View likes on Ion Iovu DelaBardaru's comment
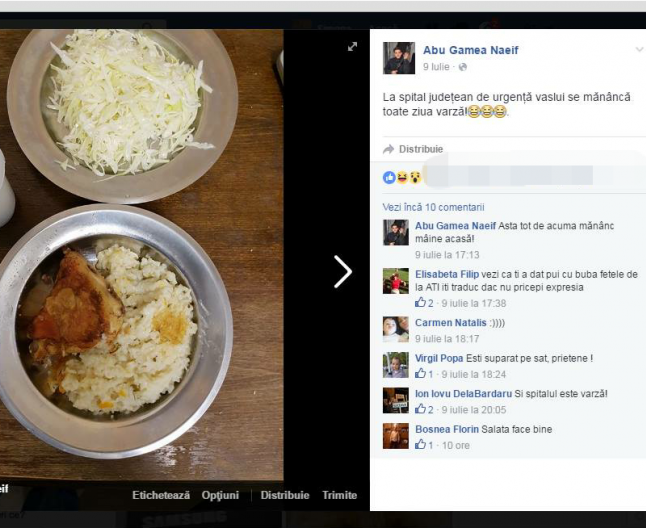Screen dimensions: 646x528 (x=424, y=409)
